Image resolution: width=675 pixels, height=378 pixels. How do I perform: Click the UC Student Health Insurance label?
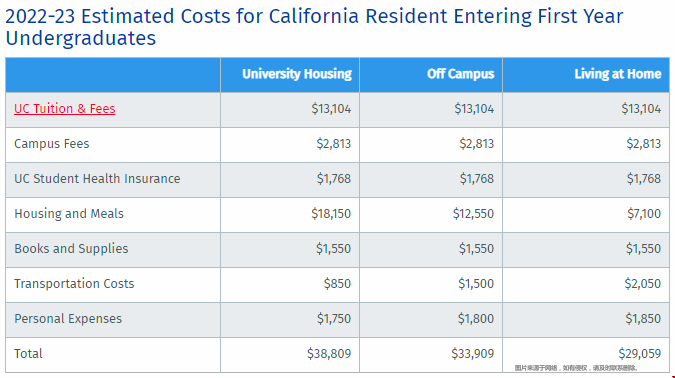tap(97, 179)
